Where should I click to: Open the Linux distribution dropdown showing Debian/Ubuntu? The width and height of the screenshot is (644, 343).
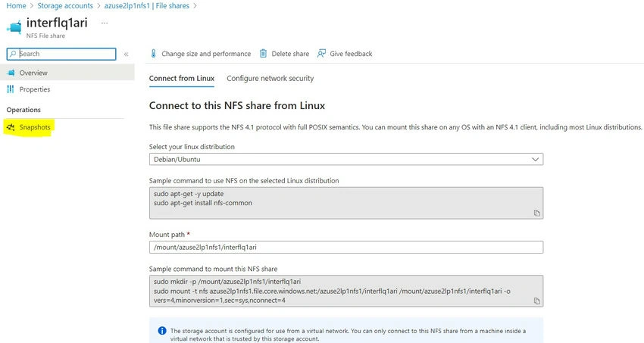point(345,159)
